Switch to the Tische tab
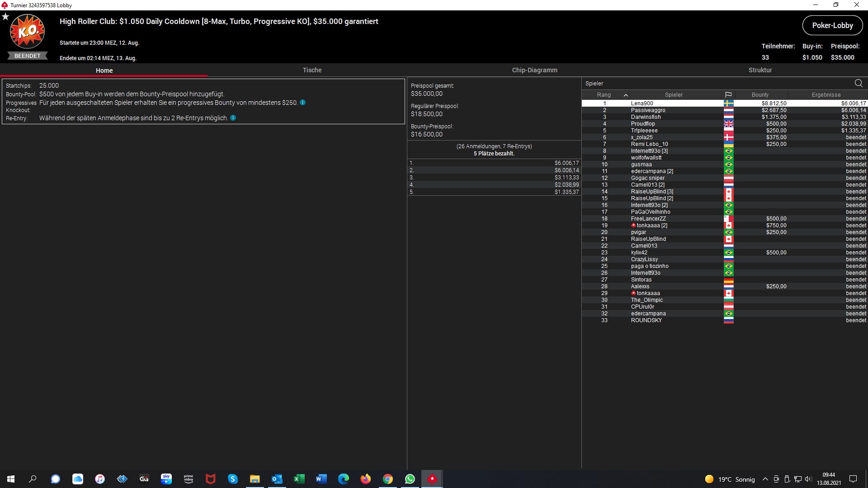Image resolution: width=868 pixels, height=488 pixels. tap(312, 70)
